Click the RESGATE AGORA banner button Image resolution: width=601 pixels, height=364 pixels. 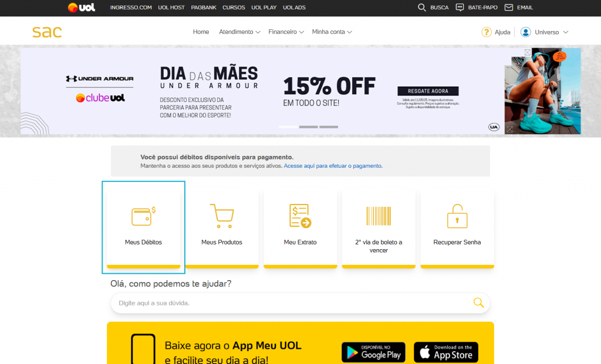[428, 91]
